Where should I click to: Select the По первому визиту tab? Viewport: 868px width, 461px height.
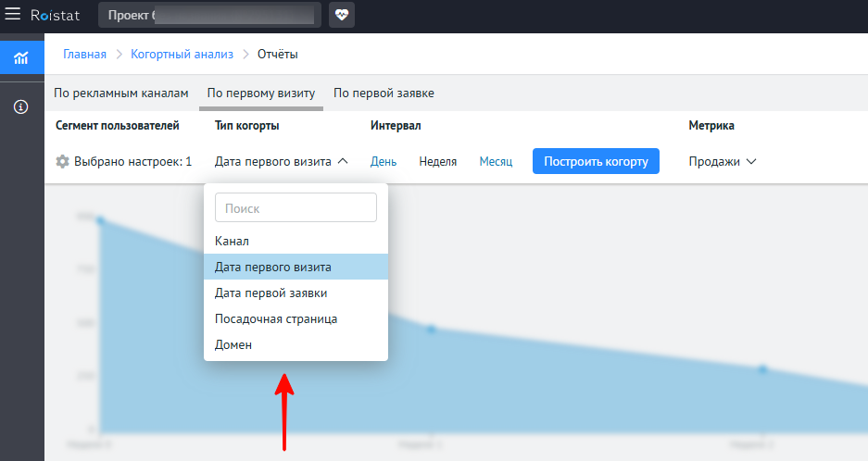[261, 93]
